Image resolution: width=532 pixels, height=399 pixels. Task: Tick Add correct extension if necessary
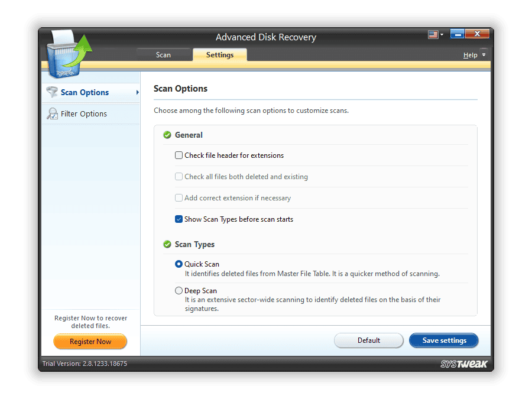pos(179,198)
